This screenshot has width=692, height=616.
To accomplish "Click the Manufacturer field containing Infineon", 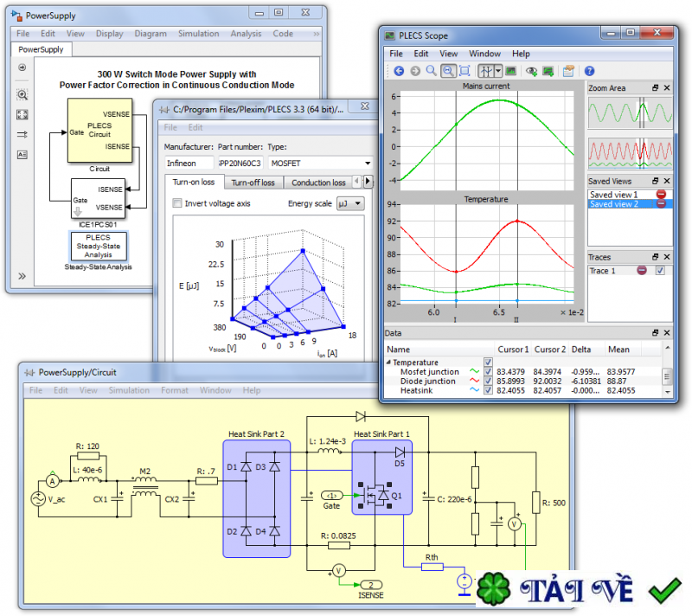I will tap(188, 163).
